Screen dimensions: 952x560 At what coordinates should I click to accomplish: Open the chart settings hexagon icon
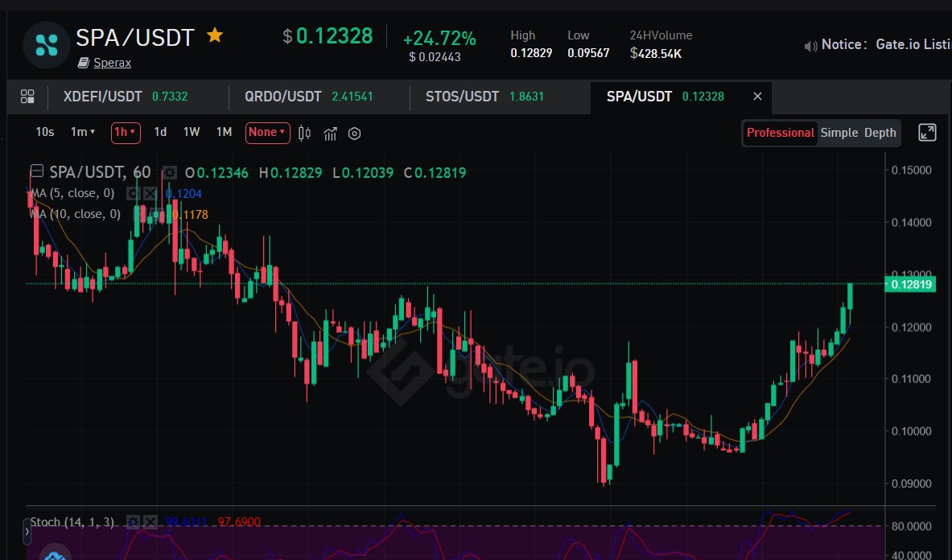(x=355, y=134)
